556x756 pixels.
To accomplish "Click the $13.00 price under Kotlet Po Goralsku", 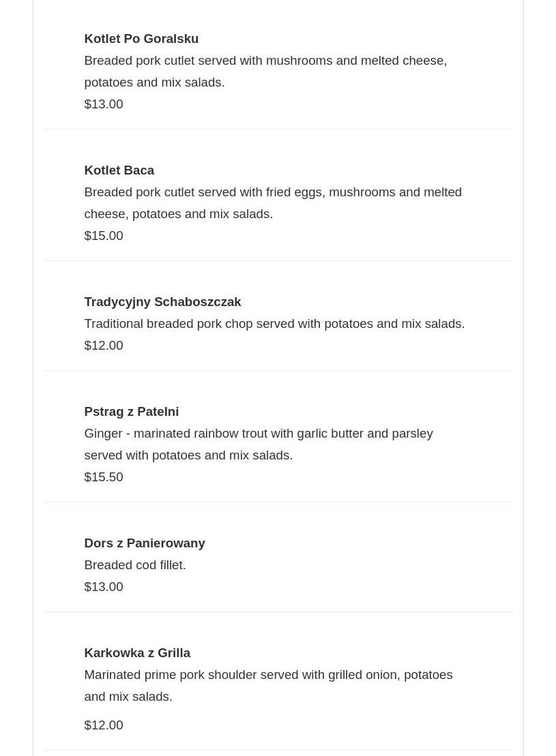I will coord(104,104).
